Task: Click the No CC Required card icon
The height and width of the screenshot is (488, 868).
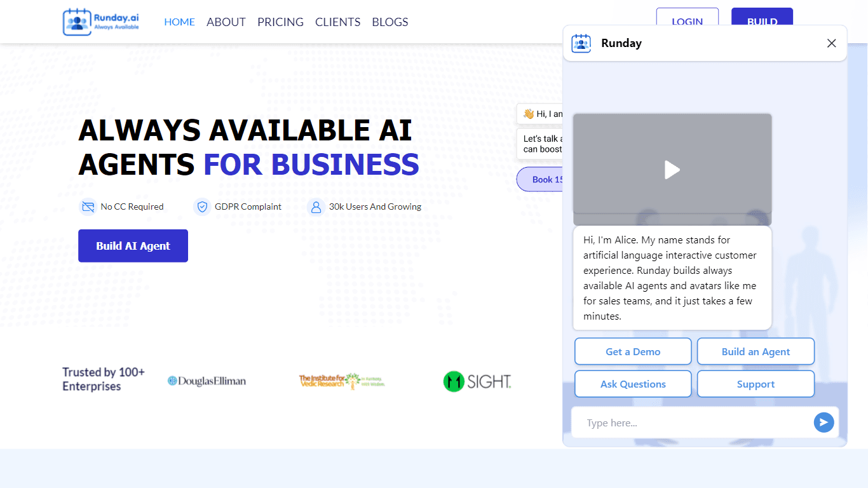Action: (x=87, y=207)
